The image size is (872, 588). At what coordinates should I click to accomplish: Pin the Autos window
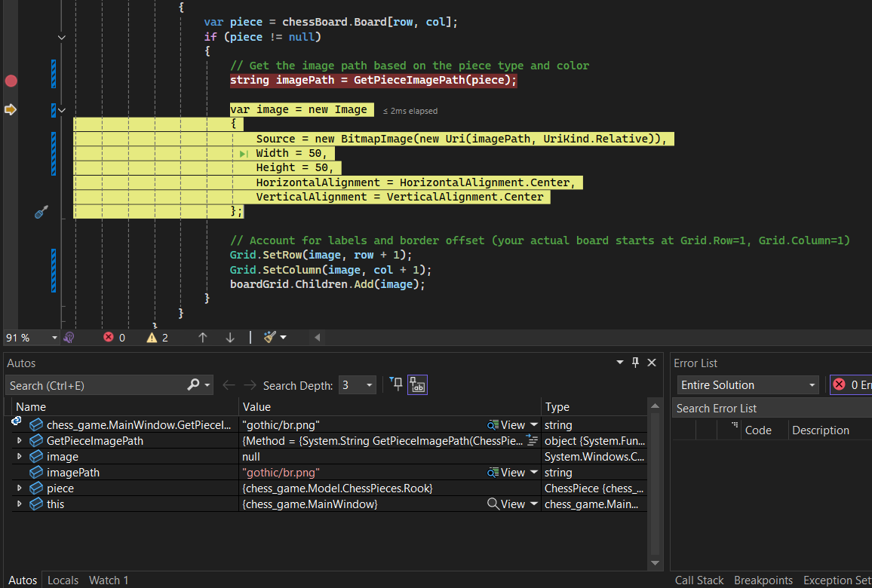(x=636, y=363)
